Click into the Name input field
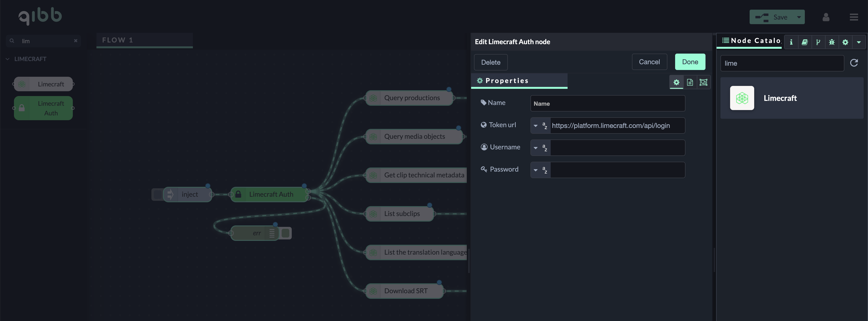The image size is (868, 321). [607, 104]
